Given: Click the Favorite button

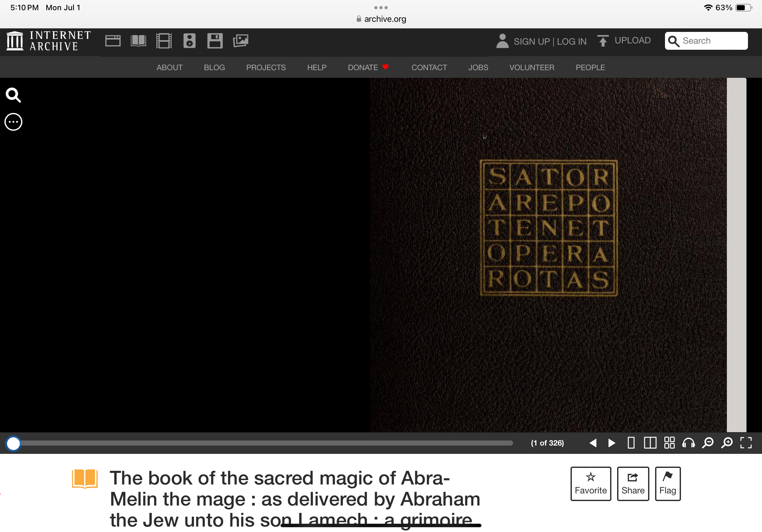Looking at the screenshot, I should 591,483.
